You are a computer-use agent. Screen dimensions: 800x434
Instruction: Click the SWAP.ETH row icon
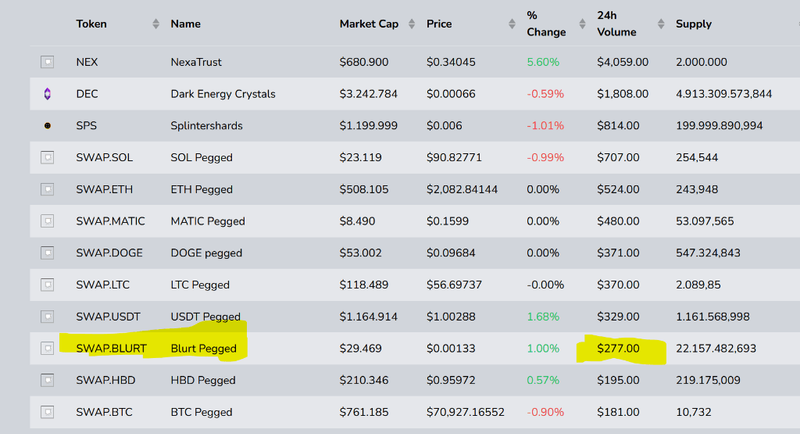pos(47,189)
